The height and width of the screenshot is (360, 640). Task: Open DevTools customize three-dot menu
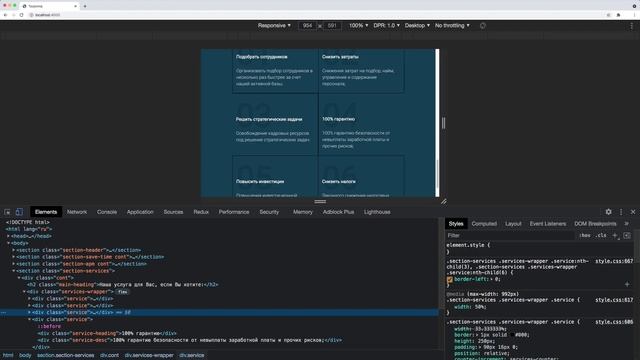pos(621,212)
